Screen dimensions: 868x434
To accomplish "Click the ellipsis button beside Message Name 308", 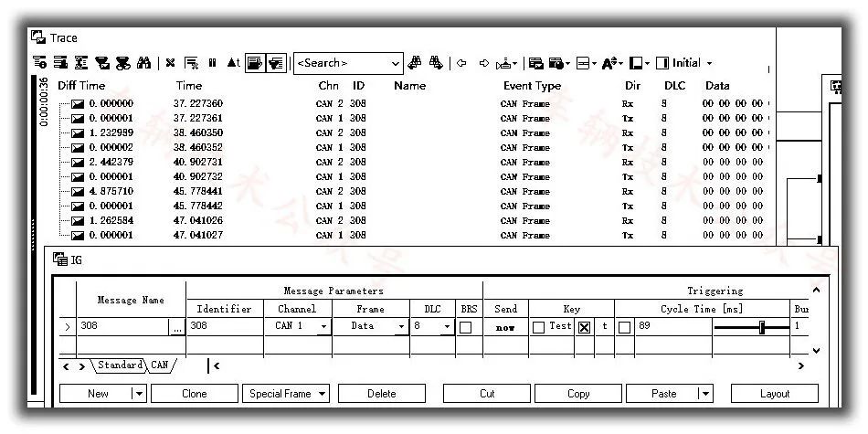I will pos(176,327).
